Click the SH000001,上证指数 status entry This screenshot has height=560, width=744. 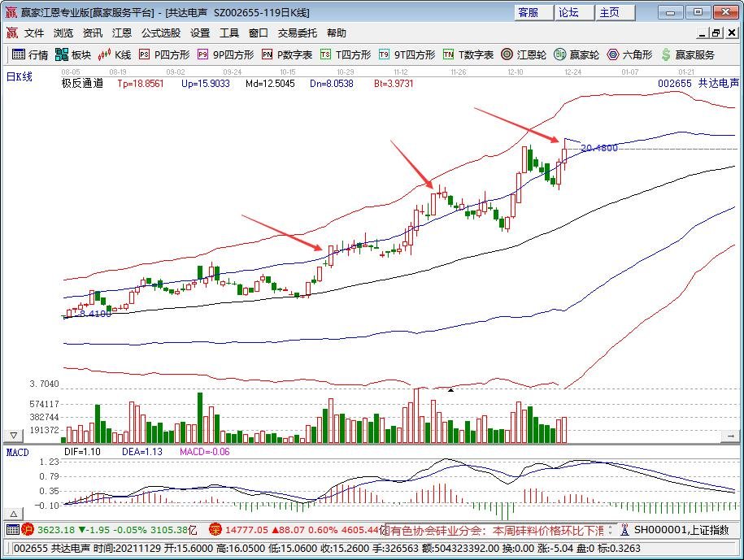click(x=681, y=530)
